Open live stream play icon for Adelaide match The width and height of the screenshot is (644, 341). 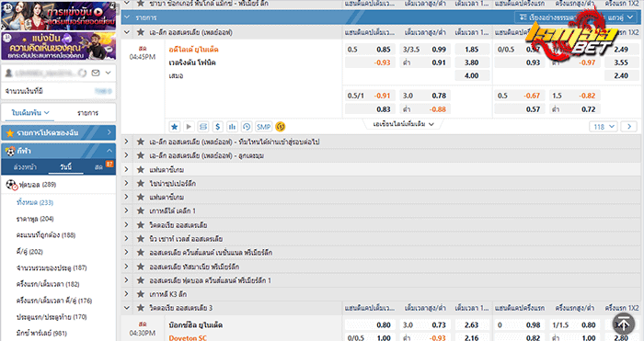point(189,127)
